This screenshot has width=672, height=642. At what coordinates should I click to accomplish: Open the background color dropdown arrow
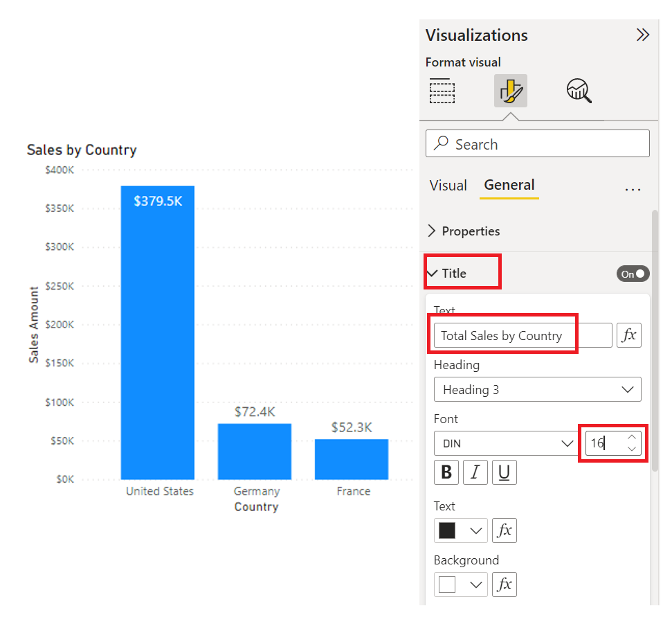475,585
